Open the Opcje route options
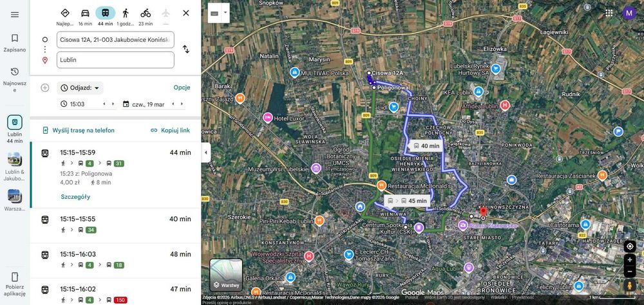Image resolution: width=644 pixels, height=305 pixels. (x=182, y=88)
